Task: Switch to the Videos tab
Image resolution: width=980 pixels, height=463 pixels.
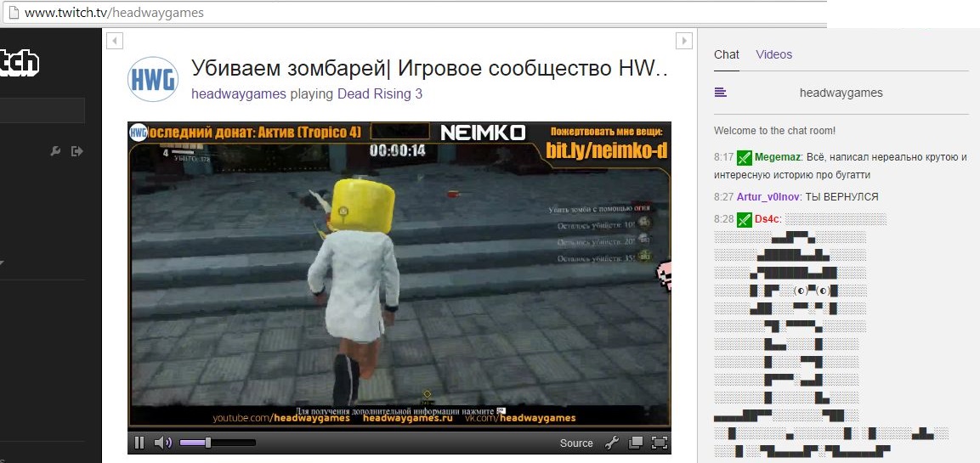Action: pyautogui.click(x=773, y=54)
